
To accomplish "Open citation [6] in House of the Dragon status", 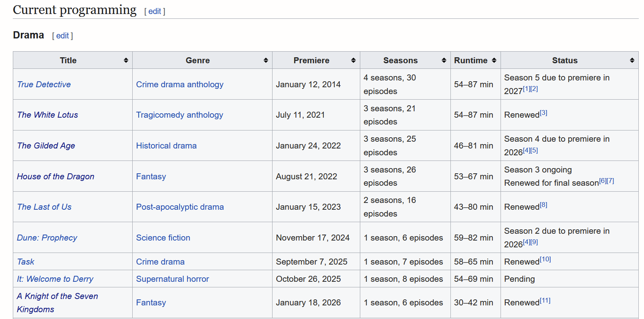I will [603, 181].
